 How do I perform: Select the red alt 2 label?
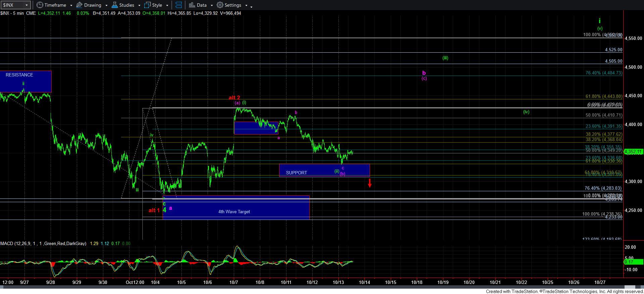click(x=234, y=98)
